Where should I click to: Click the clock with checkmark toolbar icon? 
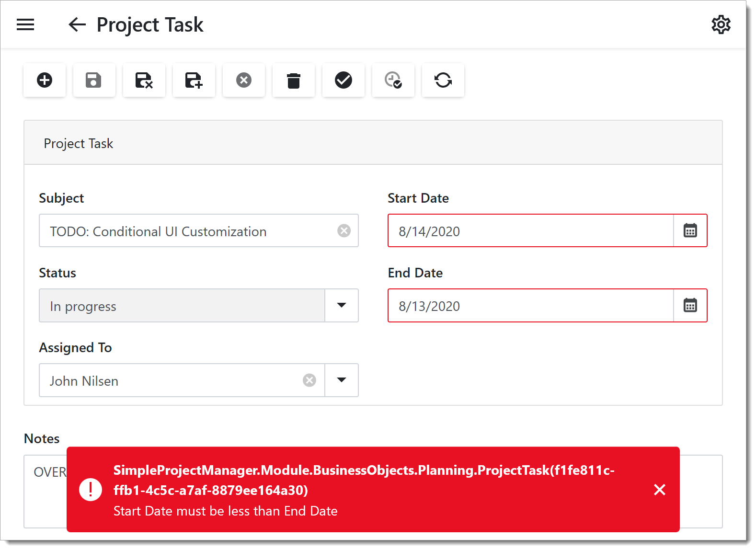tap(393, 80)
